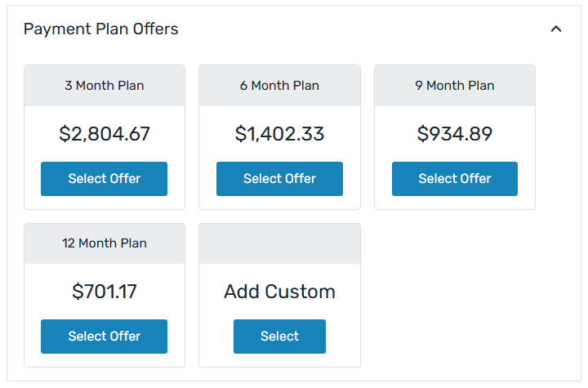Click the 12 Month Plan header label
The height and width of the screenshot is (388, 588).
coord(104,243)
